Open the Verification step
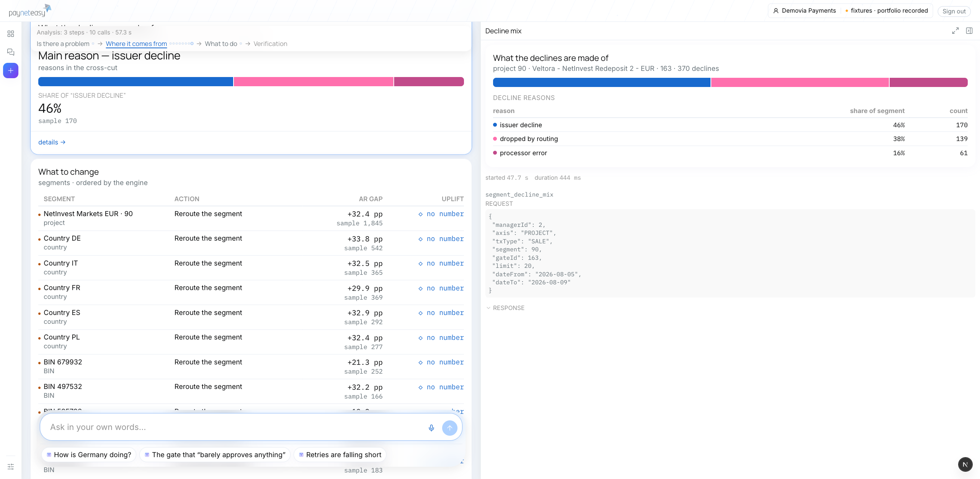The image size is (980, 479). click(x=270, y=44)
